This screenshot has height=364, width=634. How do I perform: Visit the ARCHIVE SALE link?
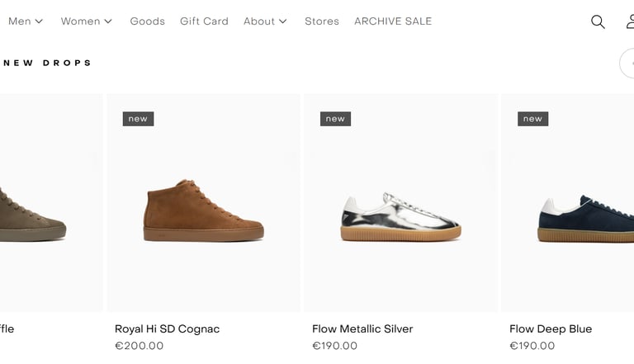point(393,21)
